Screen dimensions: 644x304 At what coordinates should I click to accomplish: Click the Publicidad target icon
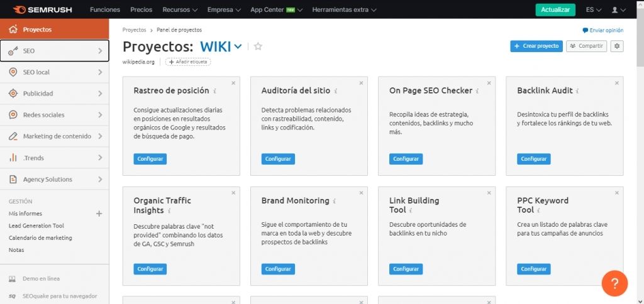[13, 94]
